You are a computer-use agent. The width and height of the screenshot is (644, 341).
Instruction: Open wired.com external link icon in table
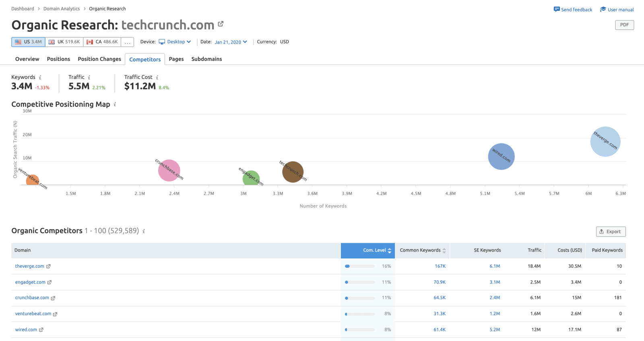(x=41, y=330)
